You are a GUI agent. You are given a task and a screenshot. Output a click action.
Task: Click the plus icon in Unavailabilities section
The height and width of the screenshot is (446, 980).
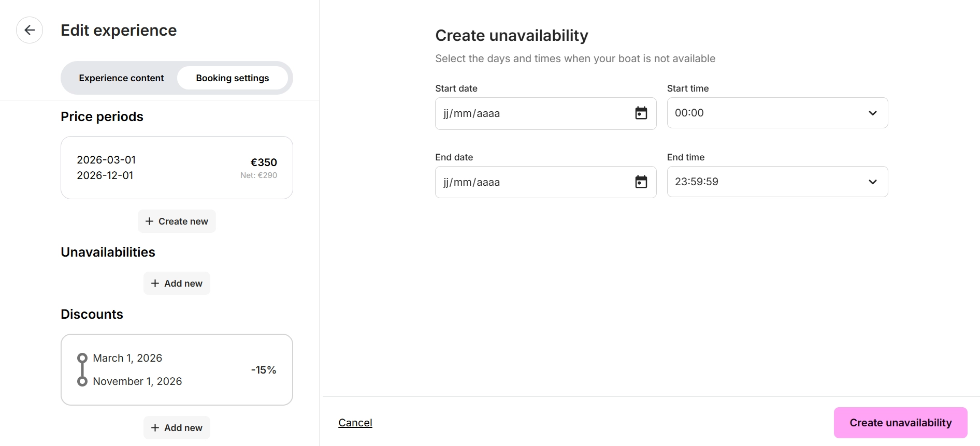[155, 284]
